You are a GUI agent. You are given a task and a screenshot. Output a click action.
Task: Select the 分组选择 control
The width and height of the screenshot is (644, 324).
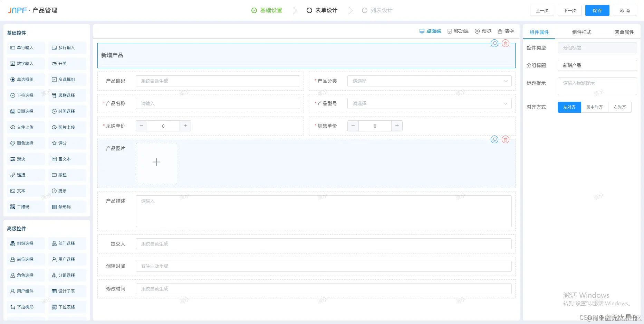(x=67, y=275)
